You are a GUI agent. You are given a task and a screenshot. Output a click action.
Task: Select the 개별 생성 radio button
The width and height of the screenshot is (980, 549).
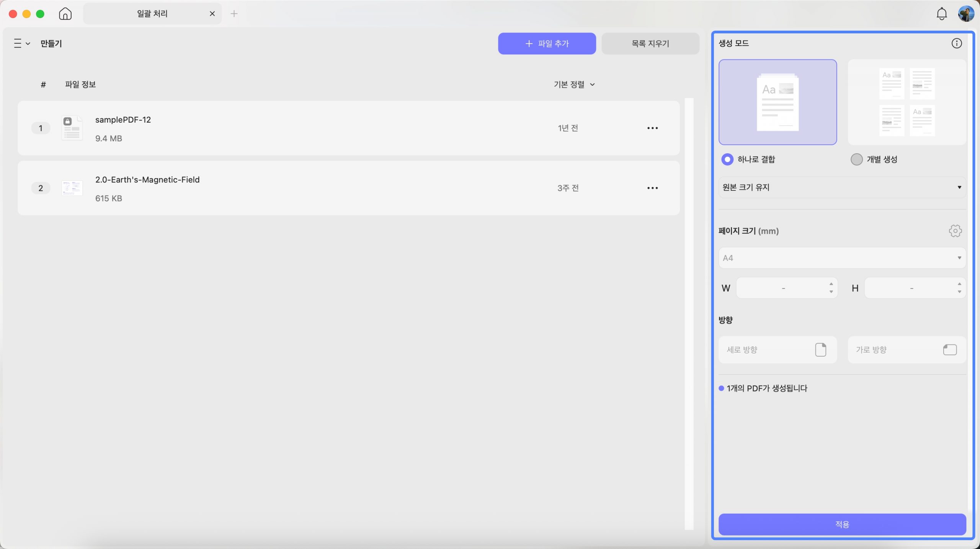856,159
